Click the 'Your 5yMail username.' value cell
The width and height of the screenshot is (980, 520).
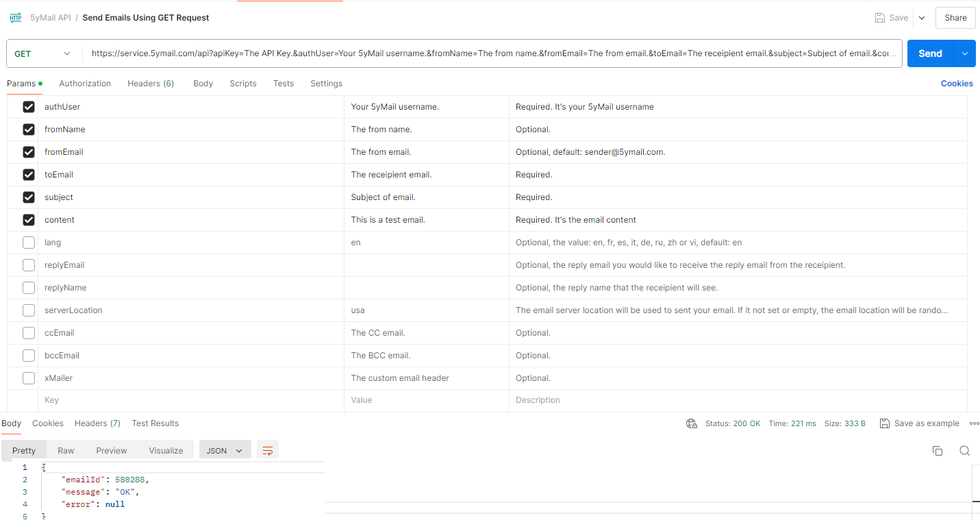click(427, 107)
